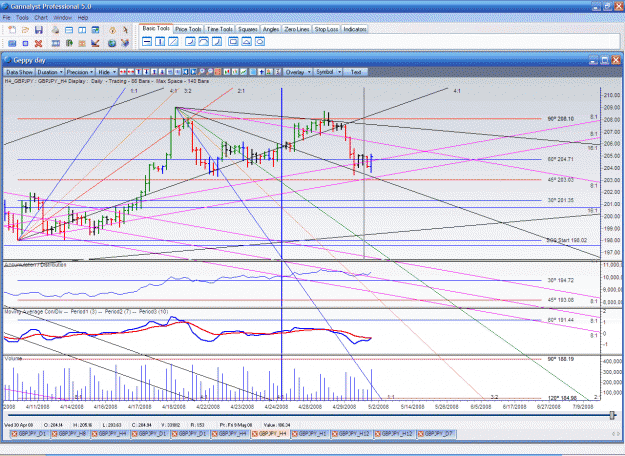625x456 pixels.
Task: Click the 120° 184.98 level label
Action: point(562,398)
